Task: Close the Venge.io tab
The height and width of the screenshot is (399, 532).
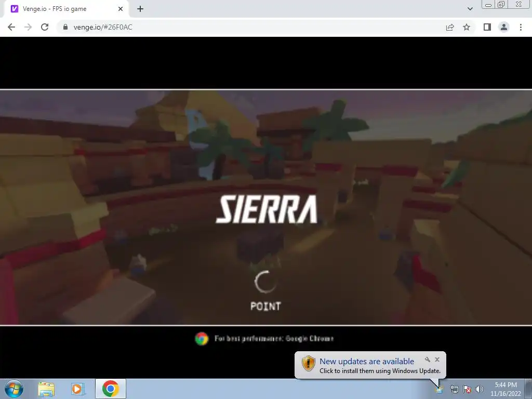Action: [121, 9]
